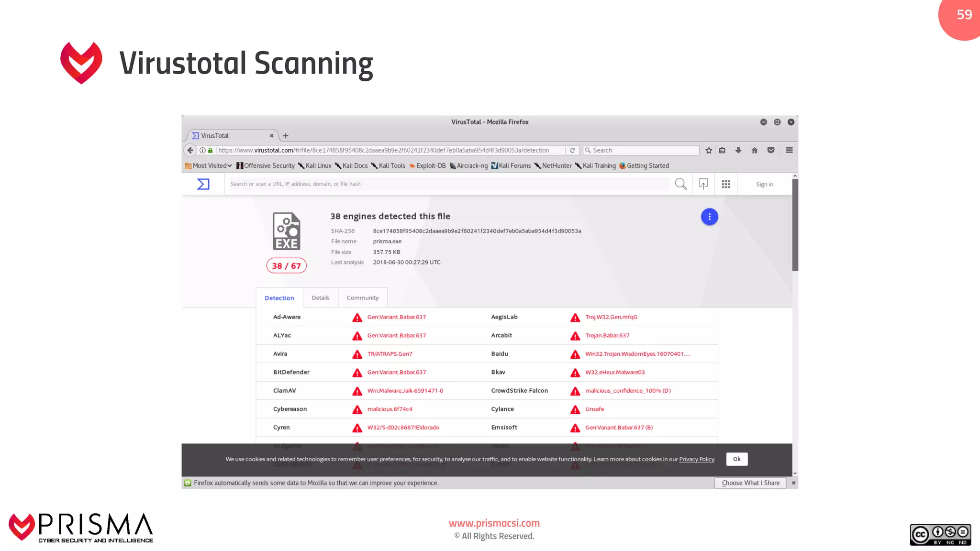Open the Getting Started bookmark
The image size is (980, 551).
[644, 166]
